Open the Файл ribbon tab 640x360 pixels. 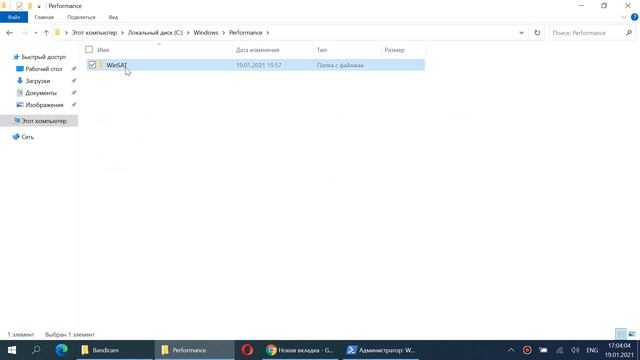(x=14, y=17)
